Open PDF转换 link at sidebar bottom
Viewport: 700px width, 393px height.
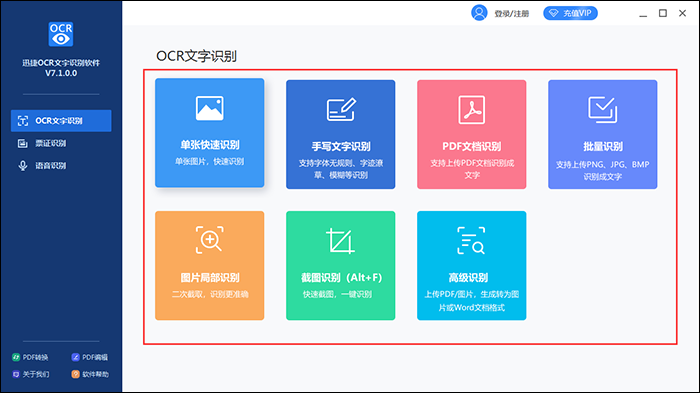click(30, 357)
